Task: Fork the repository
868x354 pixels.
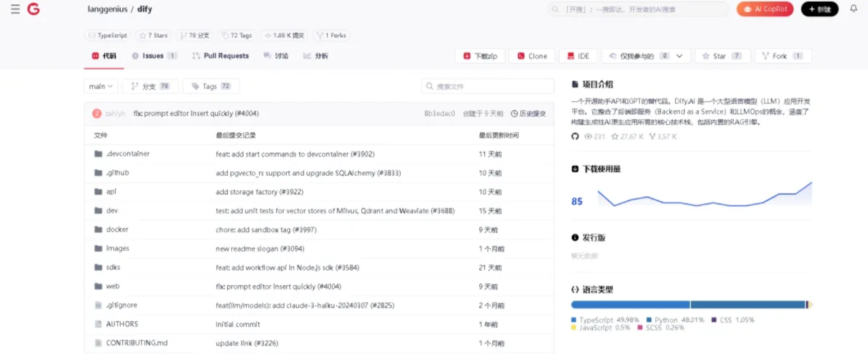Action: click(x=783, y=56)
